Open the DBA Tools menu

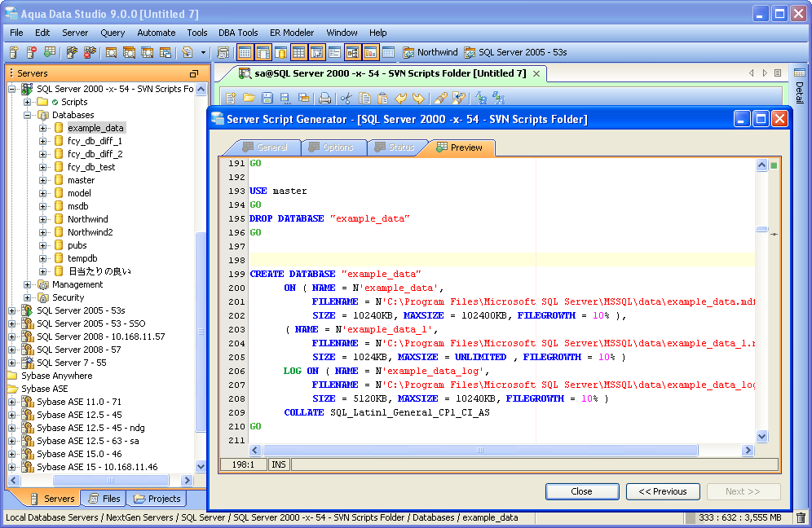238,33
